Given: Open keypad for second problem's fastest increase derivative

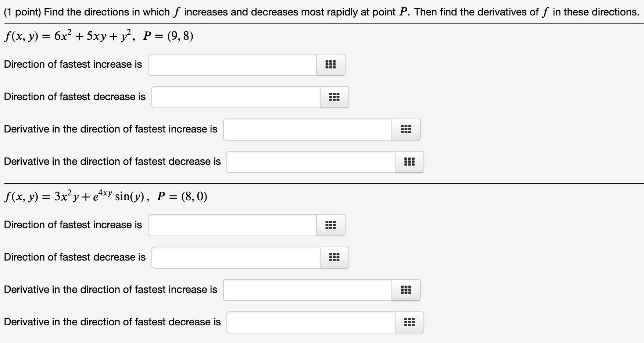Looking at the screenshot, I should (x=406, y=290).
